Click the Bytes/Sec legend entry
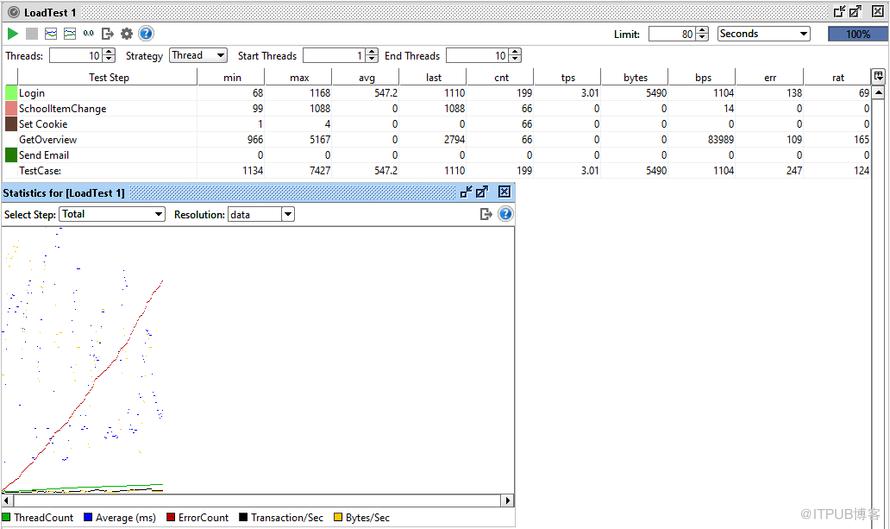890x529 pixels. (x=362, y=518)
